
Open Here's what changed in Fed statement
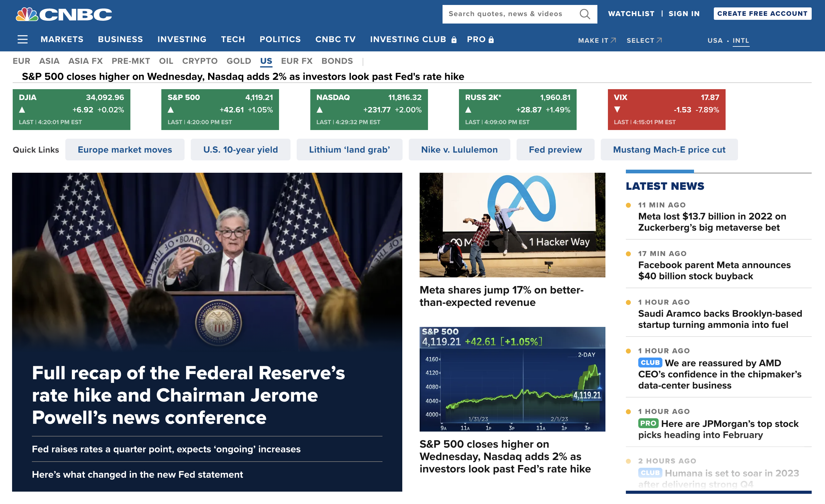(137, 474)
